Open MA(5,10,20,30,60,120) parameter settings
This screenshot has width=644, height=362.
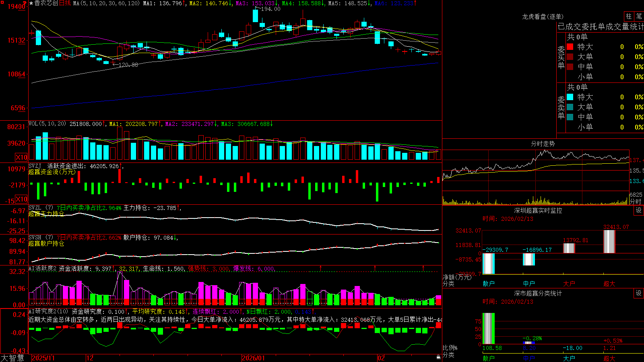(106, 3)
